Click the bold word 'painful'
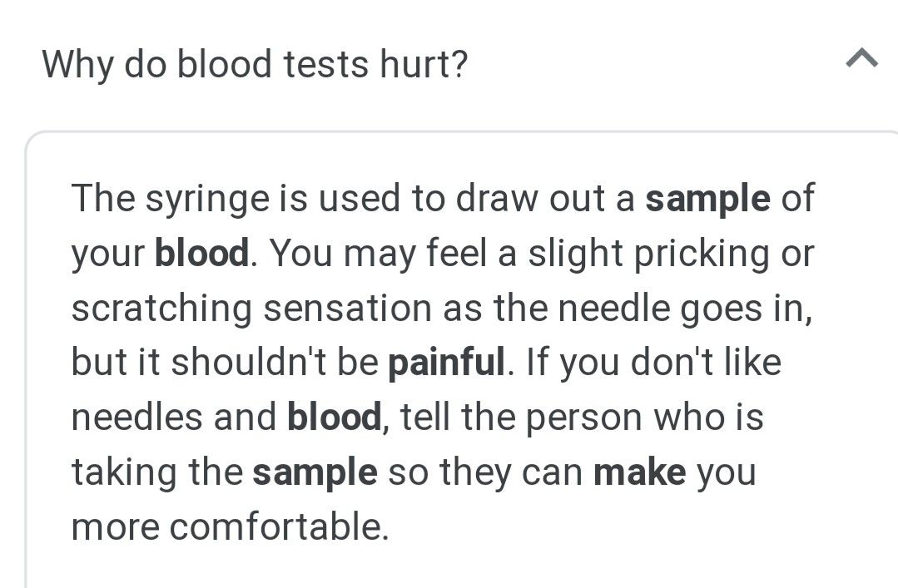 click(x=447, y=363)
